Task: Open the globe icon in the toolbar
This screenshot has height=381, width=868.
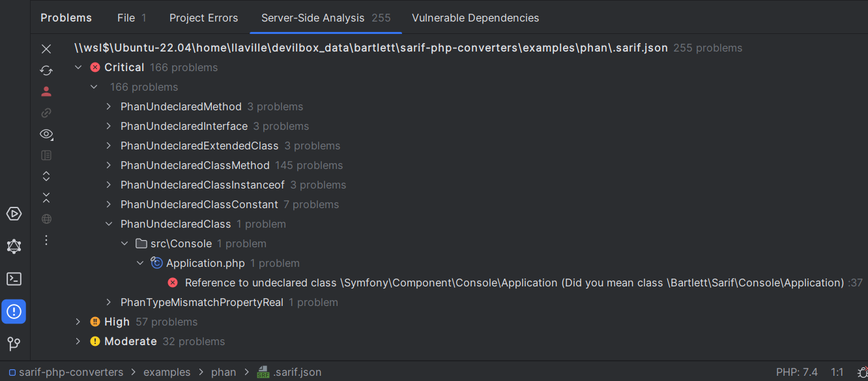Action: click(46, 219)
